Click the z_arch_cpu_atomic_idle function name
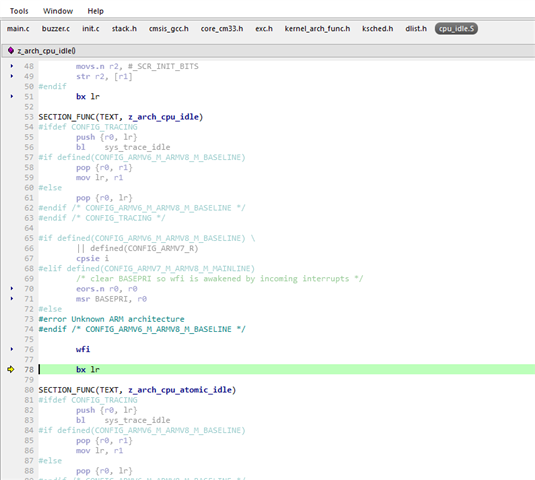The image size is (535, 480). point(180,390)
